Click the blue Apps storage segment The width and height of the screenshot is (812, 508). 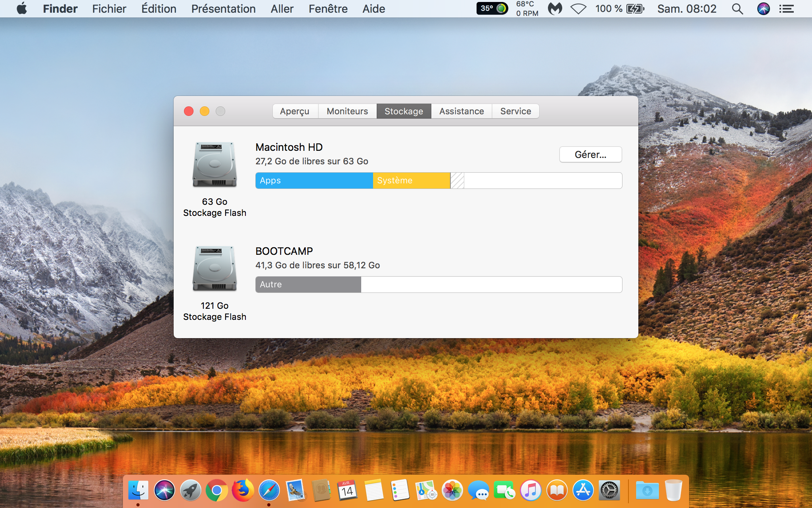(x=314, y=181)
